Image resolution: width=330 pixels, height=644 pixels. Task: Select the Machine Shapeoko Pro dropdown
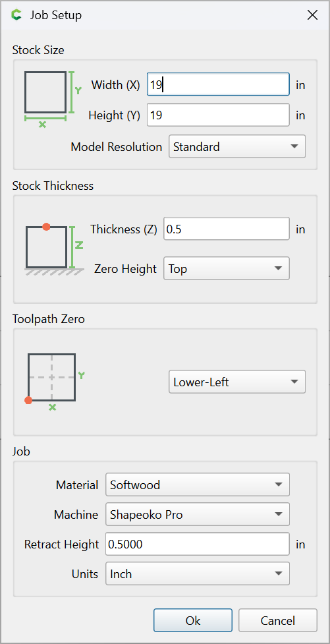pyautogui.click(x=198, y=514)
